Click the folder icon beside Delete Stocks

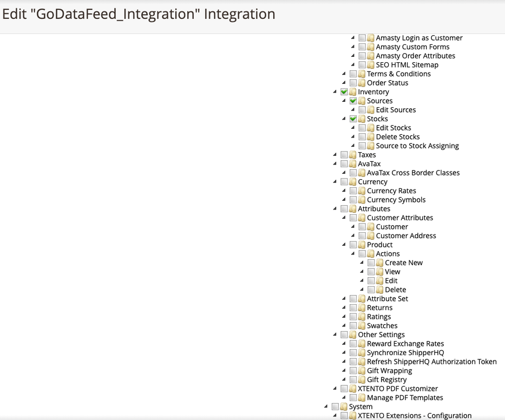(371, 137)
